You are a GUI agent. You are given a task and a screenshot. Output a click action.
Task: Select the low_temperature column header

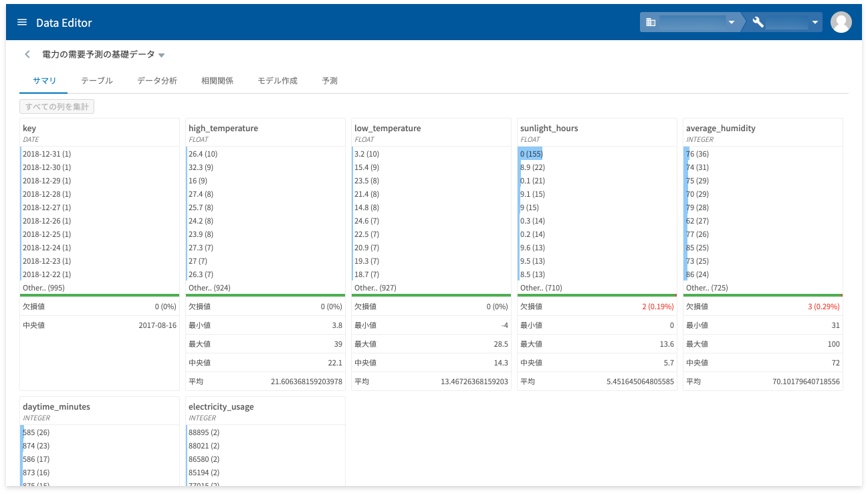coord(388,128)
